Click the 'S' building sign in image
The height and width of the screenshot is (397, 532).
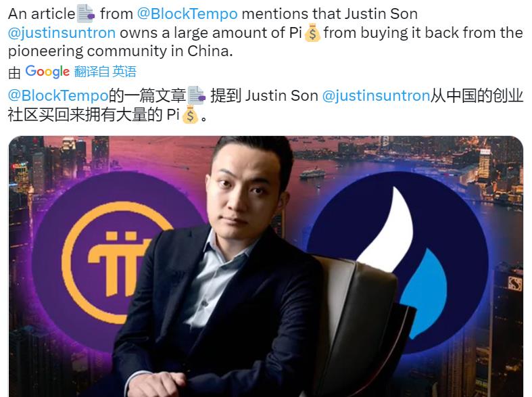515,283
